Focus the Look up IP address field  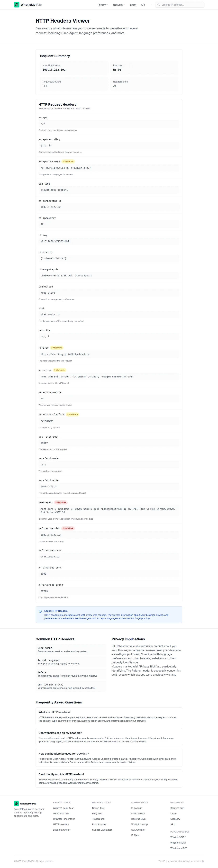(x=180, y=5)
